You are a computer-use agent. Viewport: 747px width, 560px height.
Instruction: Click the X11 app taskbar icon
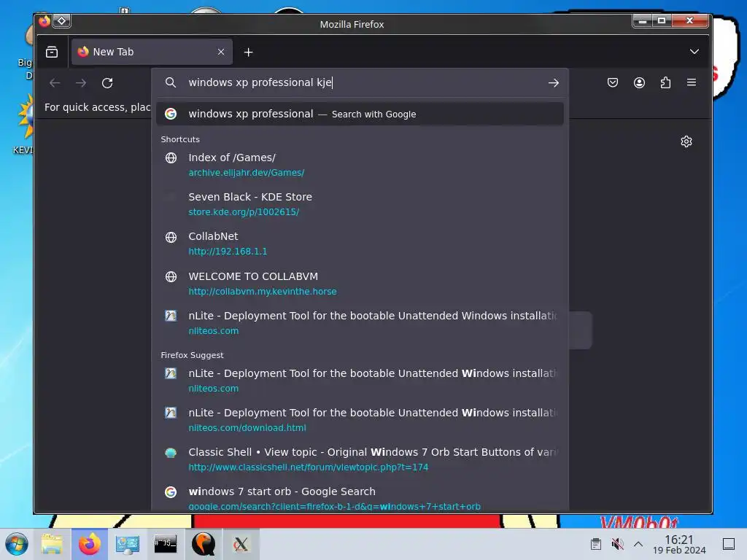tap(241, 544)
